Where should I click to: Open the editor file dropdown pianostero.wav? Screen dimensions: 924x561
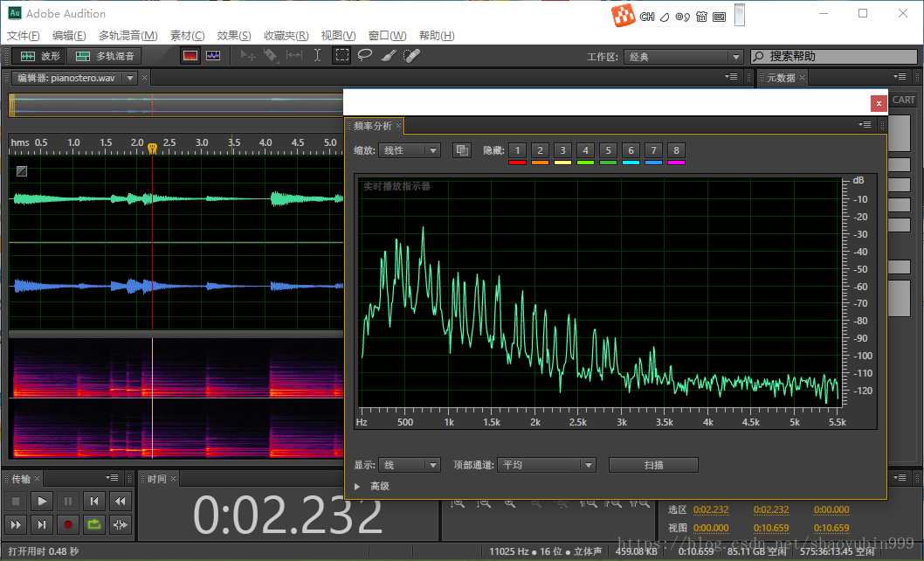[129, 78]
